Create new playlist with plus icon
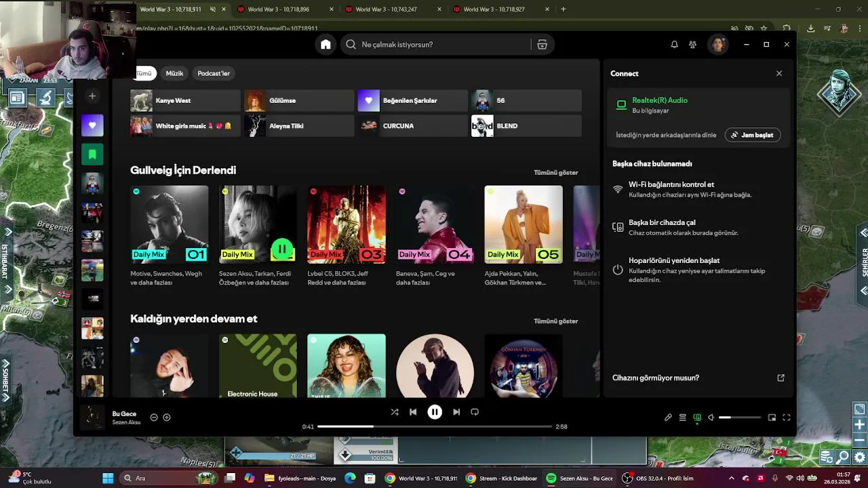The image size is (868, 488). pos(92,96)
